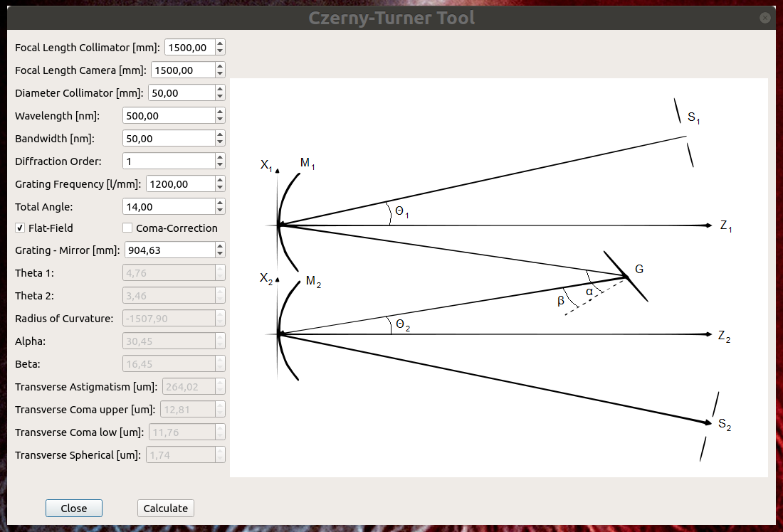The height and width of the screenshot is (532, 783).
Task: Increment Grating - Mirror distance
Action: pyautogui.click(x=220, y=246)
